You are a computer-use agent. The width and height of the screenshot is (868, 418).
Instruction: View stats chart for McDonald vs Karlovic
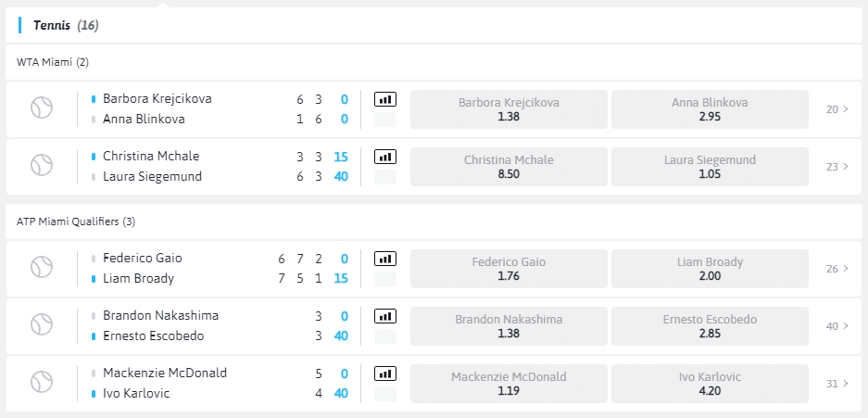(384, 373)
